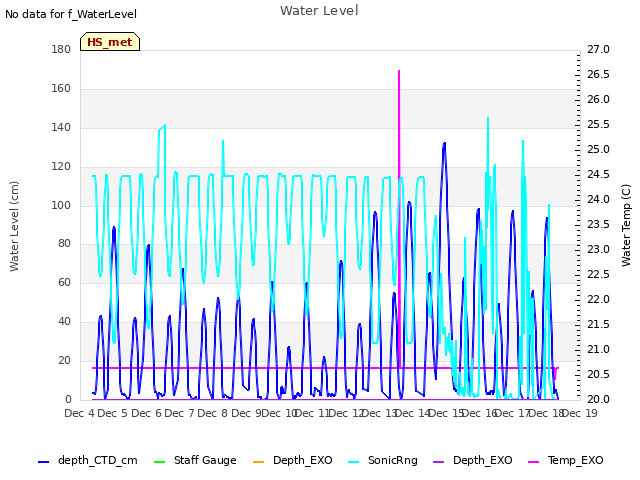640x480 pixels.
Task: Click the 'Dec 5' x-axis date label
Action: (x=113, y=413)
